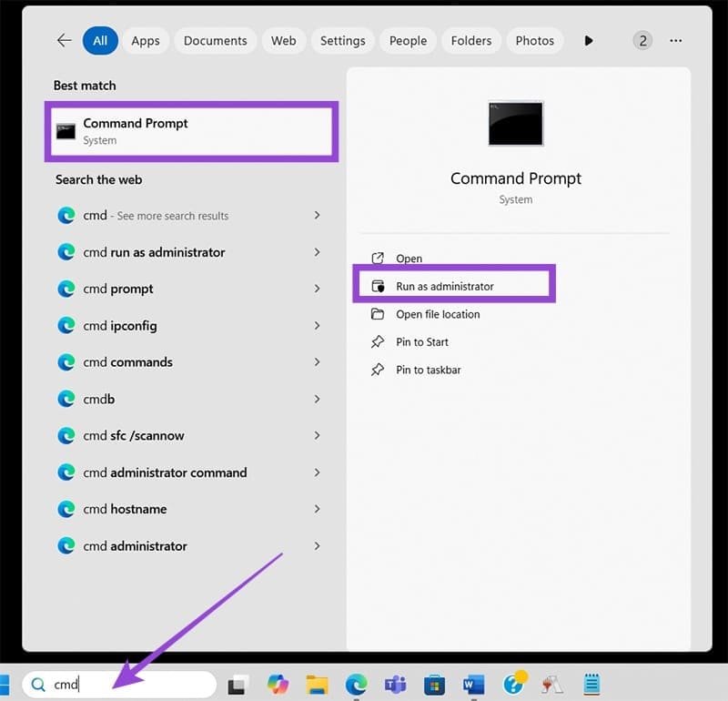
Task: Switch to the Photos filter tab
Action: click(x=534, y=41)
